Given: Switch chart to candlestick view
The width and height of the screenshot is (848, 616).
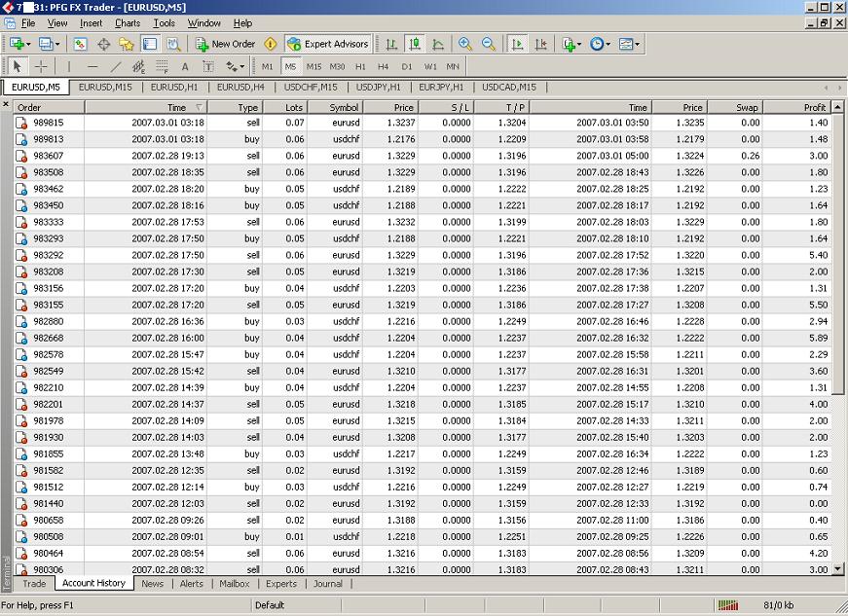Looking at the screenshot, I should pyautogui.click(x=415, y=44).
